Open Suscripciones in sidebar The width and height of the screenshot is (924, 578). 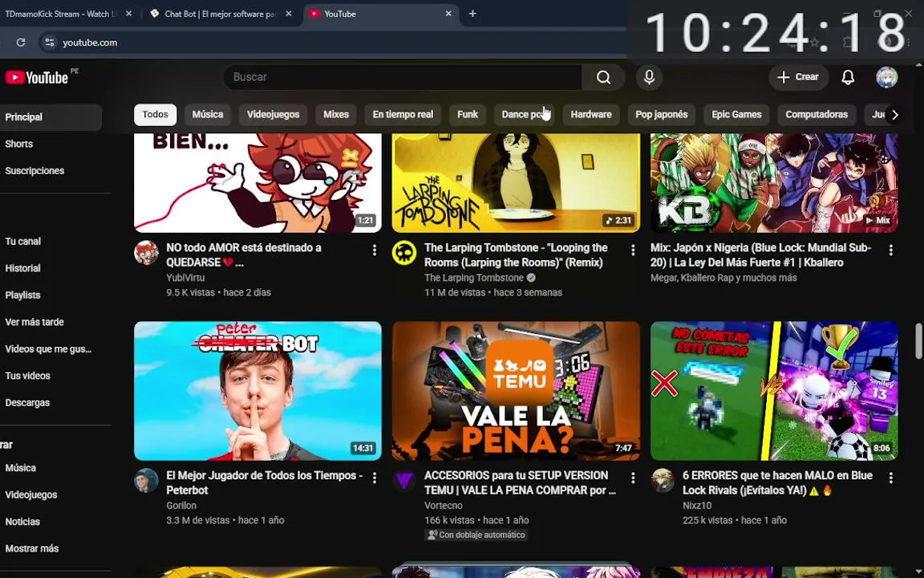pos(34,171)
